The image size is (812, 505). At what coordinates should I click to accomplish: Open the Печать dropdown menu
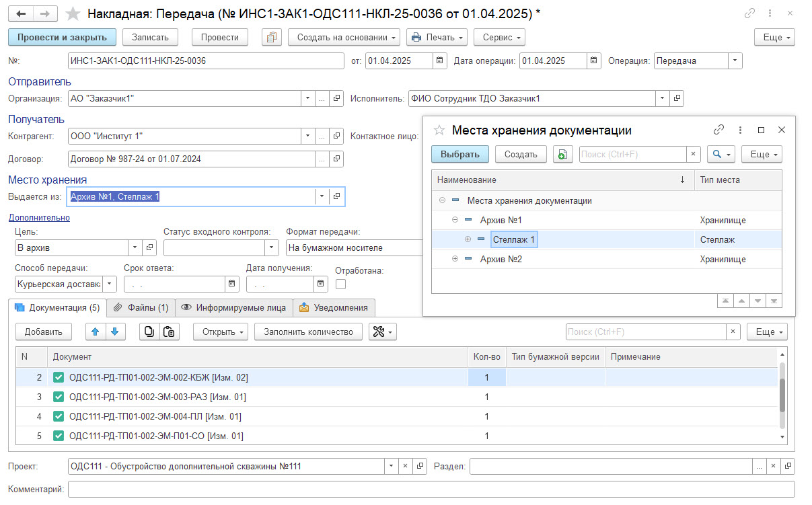click(x=437, y=38)
